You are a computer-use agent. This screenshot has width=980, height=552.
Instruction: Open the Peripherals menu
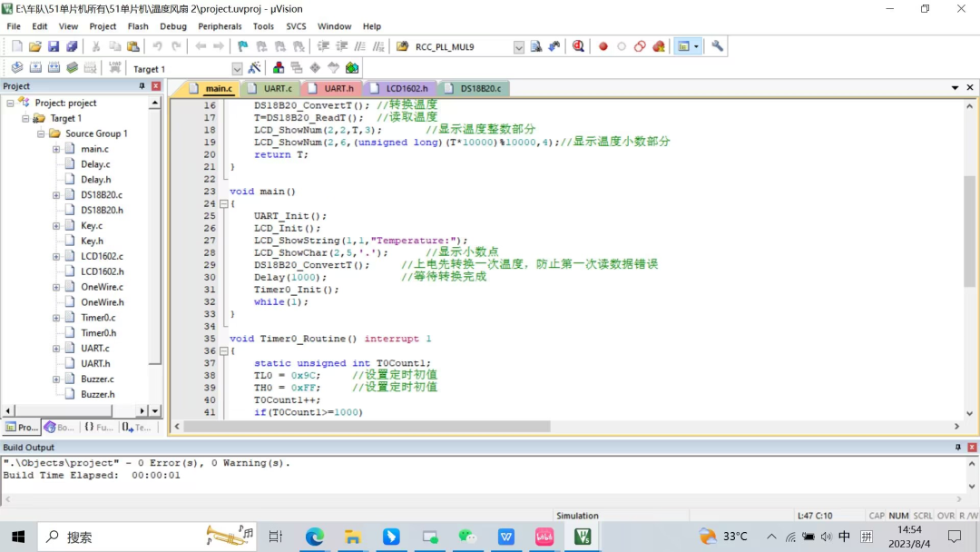tap(220, 26)
